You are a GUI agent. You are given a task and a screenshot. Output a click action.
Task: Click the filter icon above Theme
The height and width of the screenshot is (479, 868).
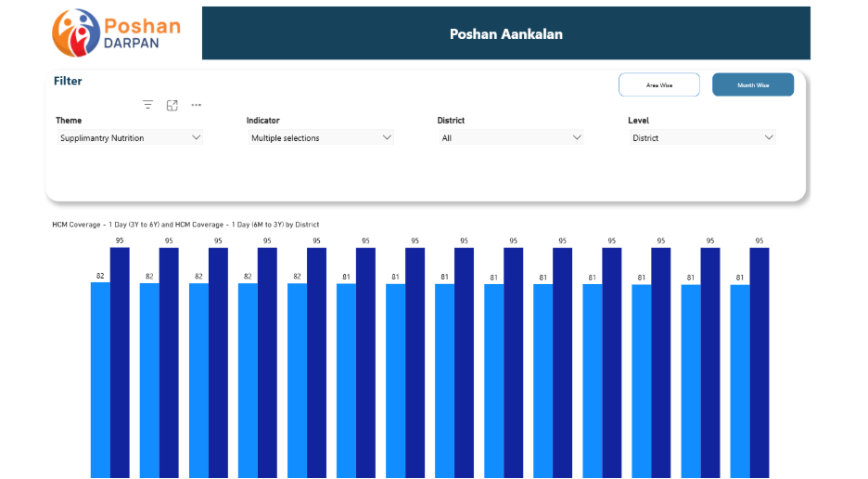[x=147, y=105]
